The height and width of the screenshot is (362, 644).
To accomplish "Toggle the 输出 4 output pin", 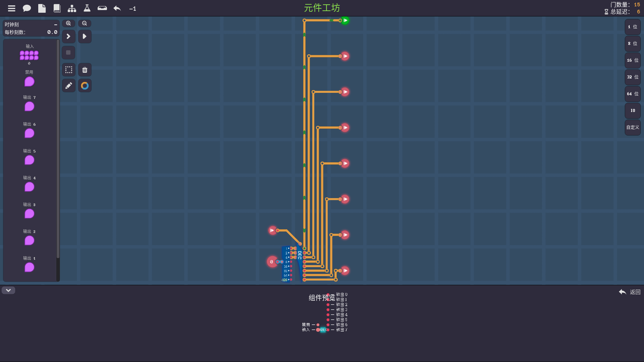I will point(30,187).
